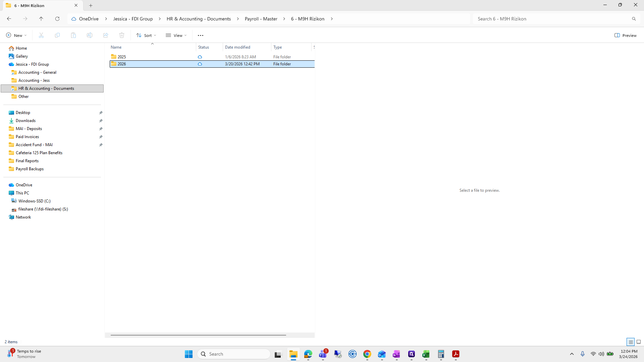
Task: Open Excel from the taskbar
Action: pyautogui.click(x=426, y=354)
